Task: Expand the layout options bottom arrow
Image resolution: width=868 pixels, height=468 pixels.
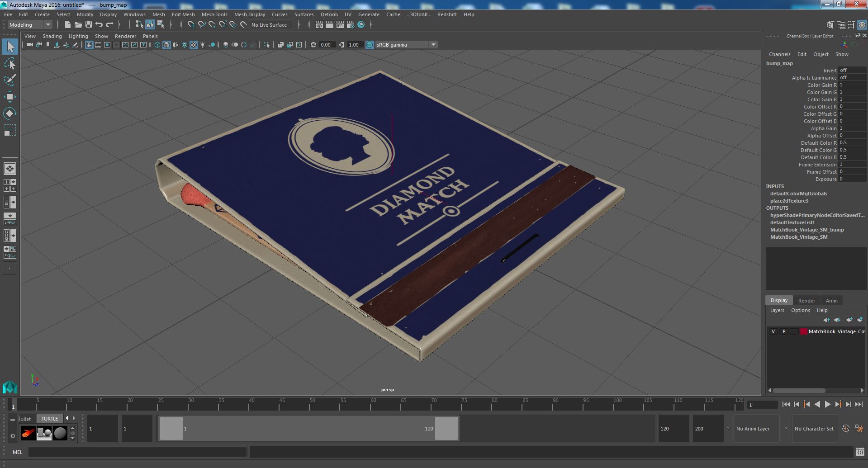Action: (x=9, y=268)
